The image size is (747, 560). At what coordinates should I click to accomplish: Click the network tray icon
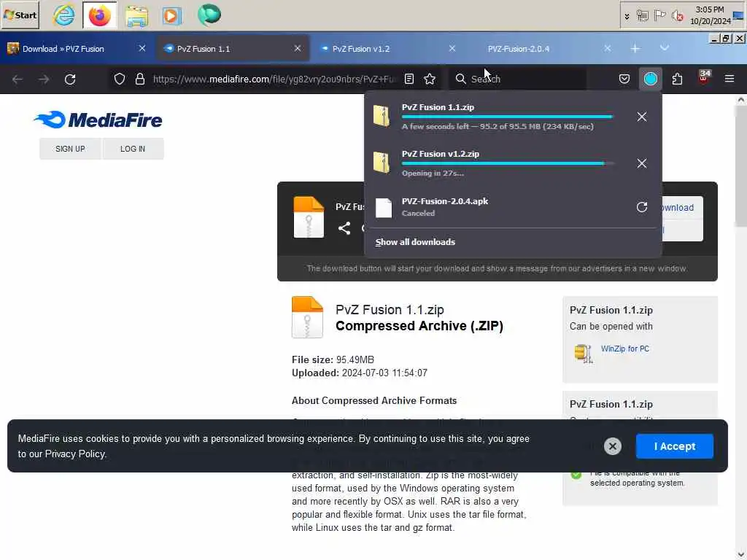pyautogui.click(x=642, y=16)
